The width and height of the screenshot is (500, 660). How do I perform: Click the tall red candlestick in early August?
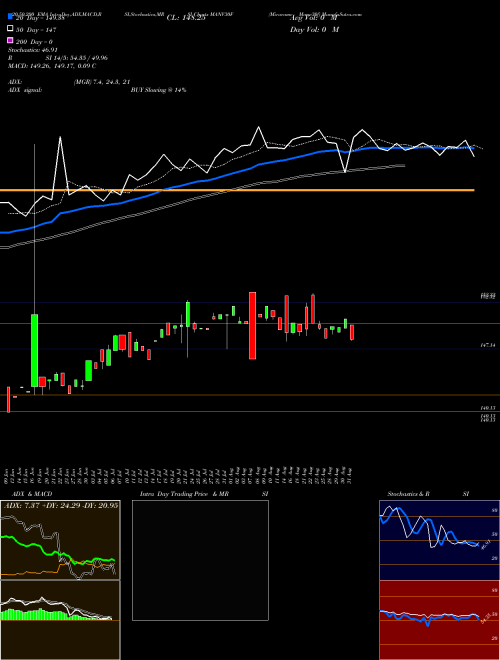(253, 326)
